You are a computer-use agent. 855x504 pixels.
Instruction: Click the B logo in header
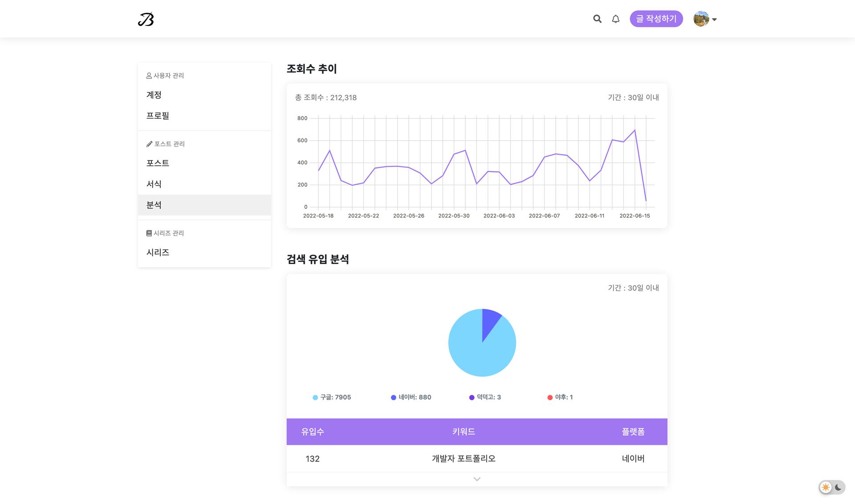coord(146,19)
